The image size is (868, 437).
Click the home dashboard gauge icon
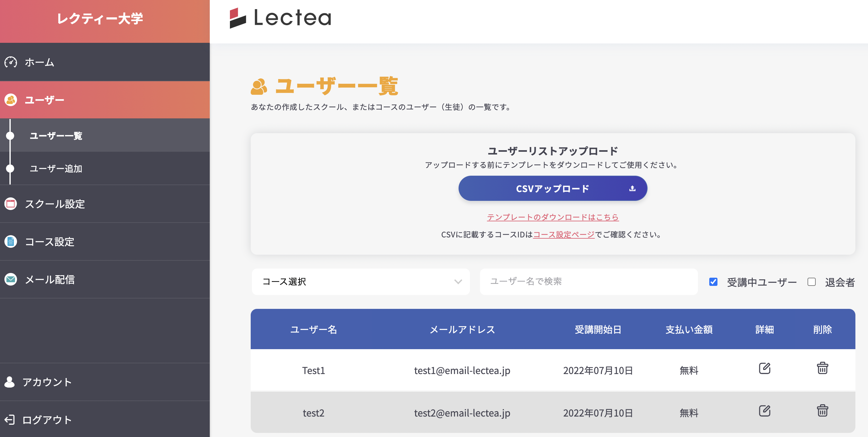11,62
